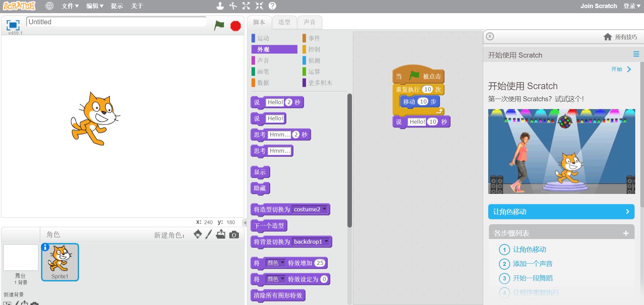Viewport: 644px width, 305px height.
Task: Open the language globe menu
Action: click(x=49, y=6)
